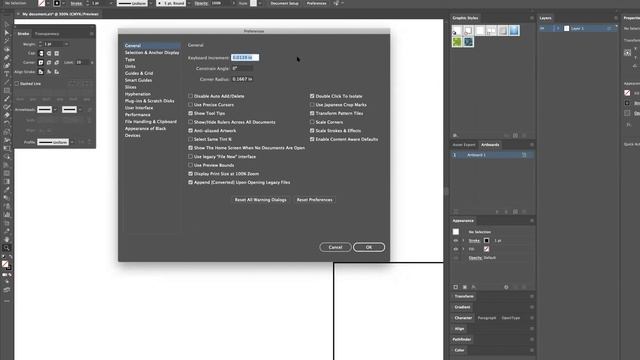Uncheck Scale Strokes & Effects
This screenshot has height=360, width=640.
pos(312,131)
